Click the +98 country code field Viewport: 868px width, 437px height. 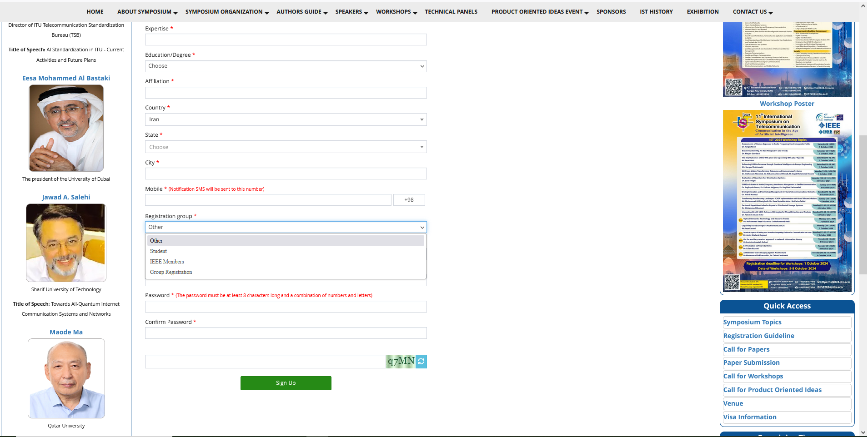pos(409,200)
